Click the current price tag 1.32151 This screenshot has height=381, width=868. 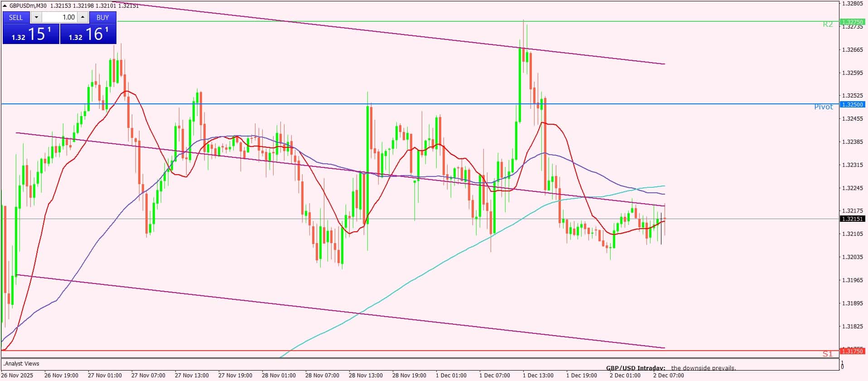(x=852, y=219)
